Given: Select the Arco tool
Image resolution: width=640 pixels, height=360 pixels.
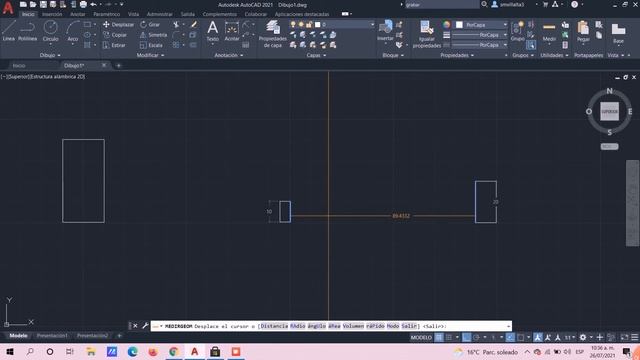Looking at the screenshot, I should [x=73, y=31].
